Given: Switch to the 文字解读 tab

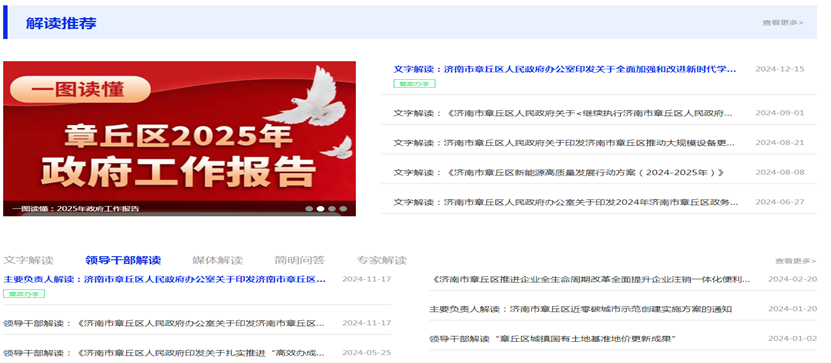Looking at the screenshot, I should [x=29, y=260].
